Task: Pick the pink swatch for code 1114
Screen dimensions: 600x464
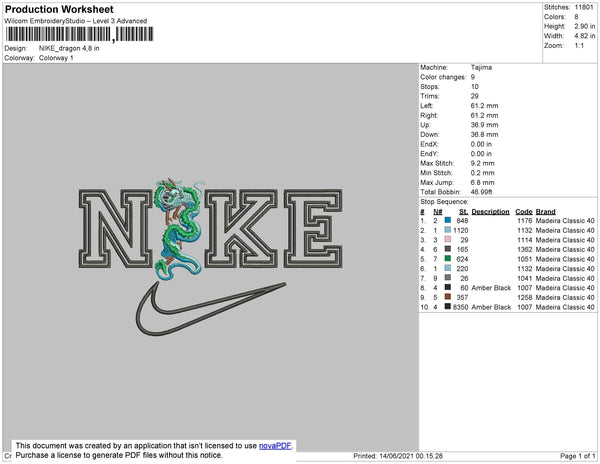Action: coord(448,239)
